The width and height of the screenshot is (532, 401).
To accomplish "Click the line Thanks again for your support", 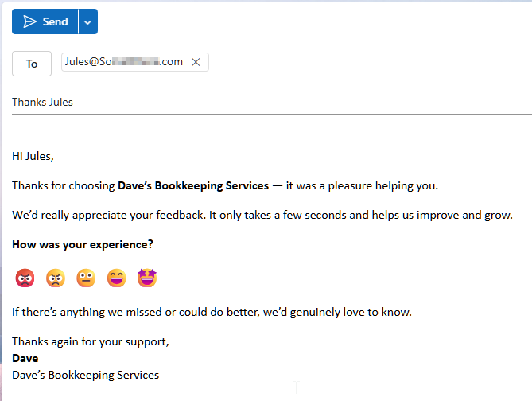I will [91, 341].
